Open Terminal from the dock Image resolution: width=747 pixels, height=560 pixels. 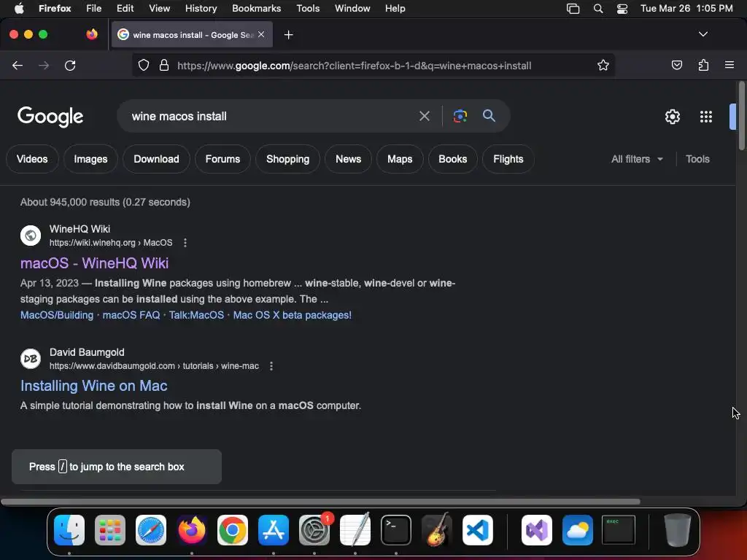tap(396, 530)
